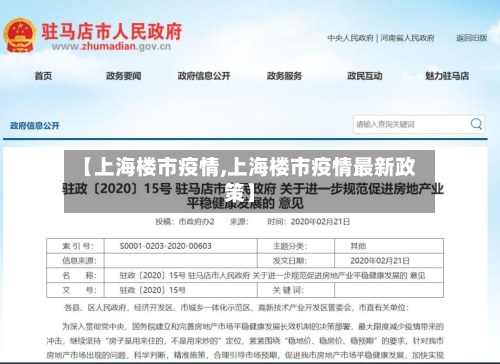Click the 来源: label under headline
The height and width of the screenshot is (364, 500).
(239, 222)
